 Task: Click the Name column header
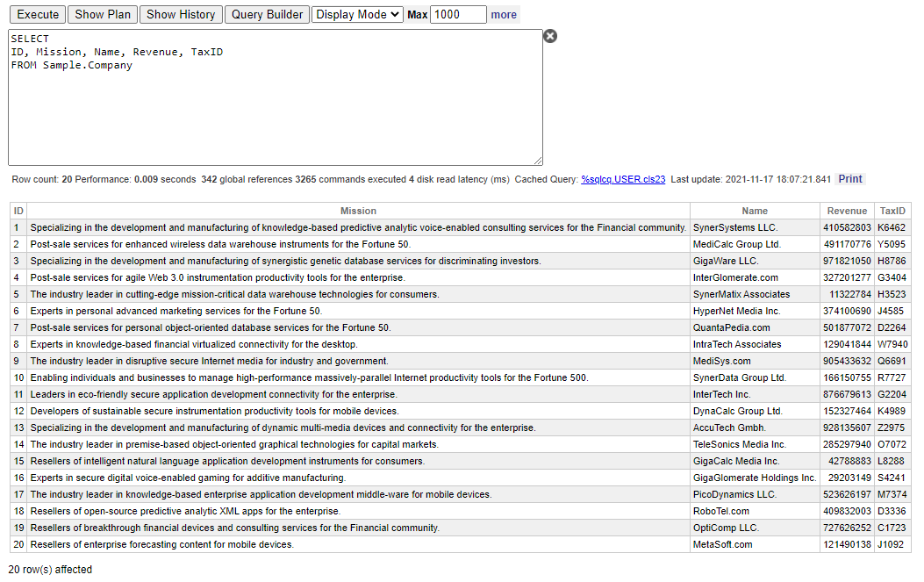(755, 211)
